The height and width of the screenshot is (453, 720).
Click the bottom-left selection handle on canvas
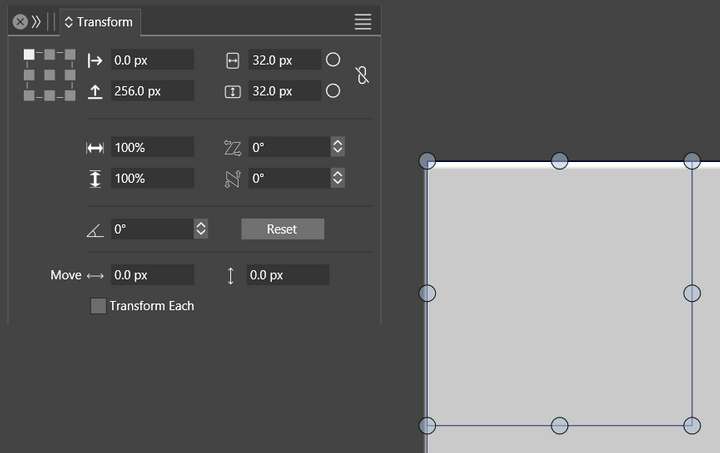428,425
